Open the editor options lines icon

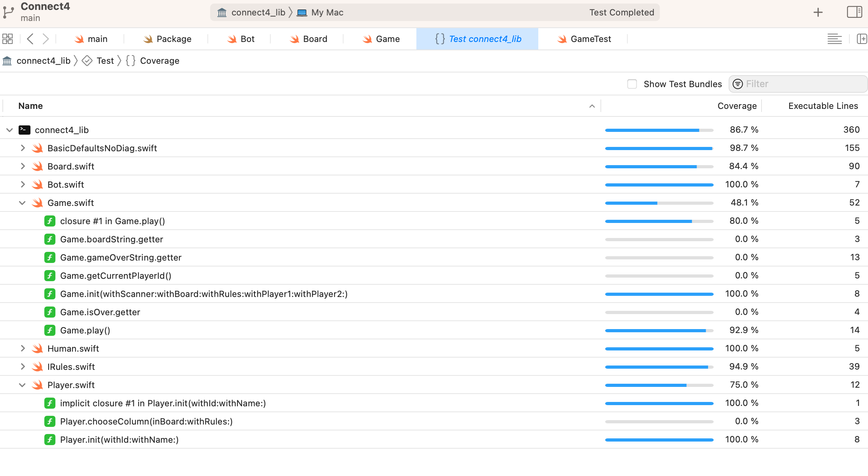click(x=835, y=39)
